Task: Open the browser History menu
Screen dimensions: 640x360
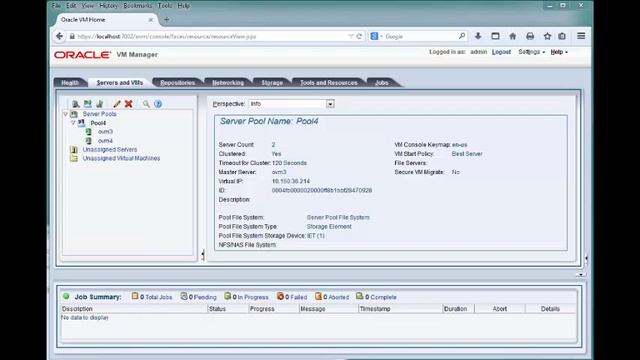Action: [108, 6]
